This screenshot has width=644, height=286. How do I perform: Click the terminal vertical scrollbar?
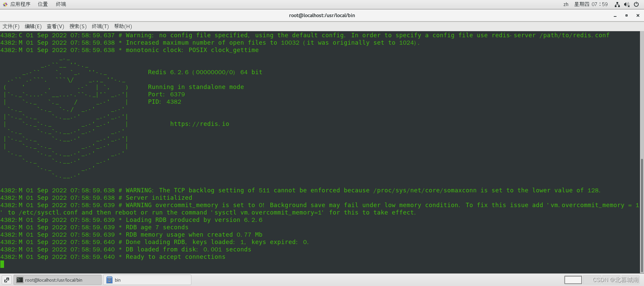tap(642, 215)
